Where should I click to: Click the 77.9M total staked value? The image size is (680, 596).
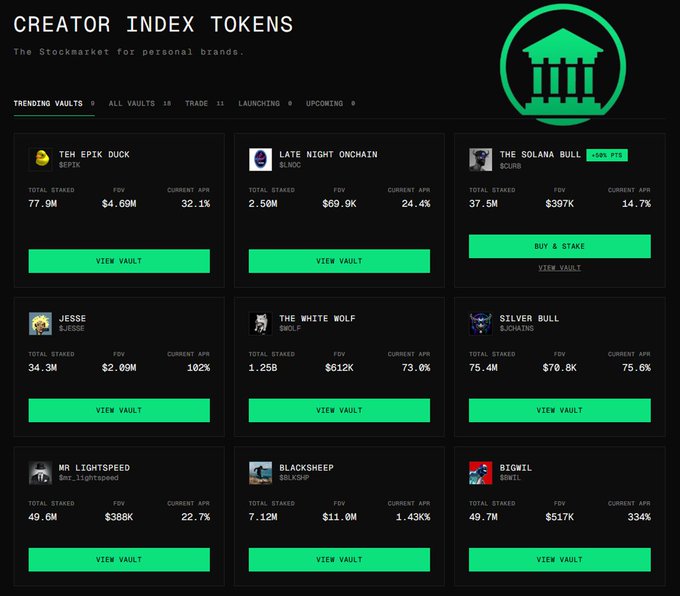42,203
